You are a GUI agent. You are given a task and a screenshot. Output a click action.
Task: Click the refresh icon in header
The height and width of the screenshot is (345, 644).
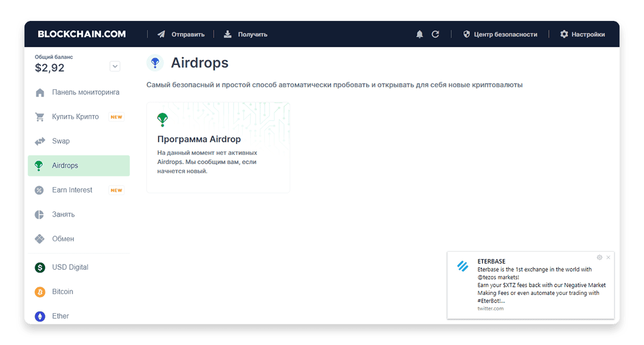click(435, 34)
